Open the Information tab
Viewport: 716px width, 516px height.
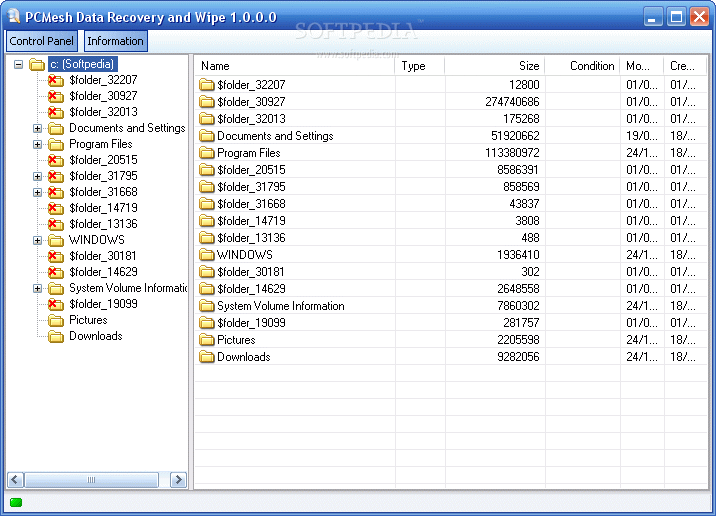tap(116, 41)
